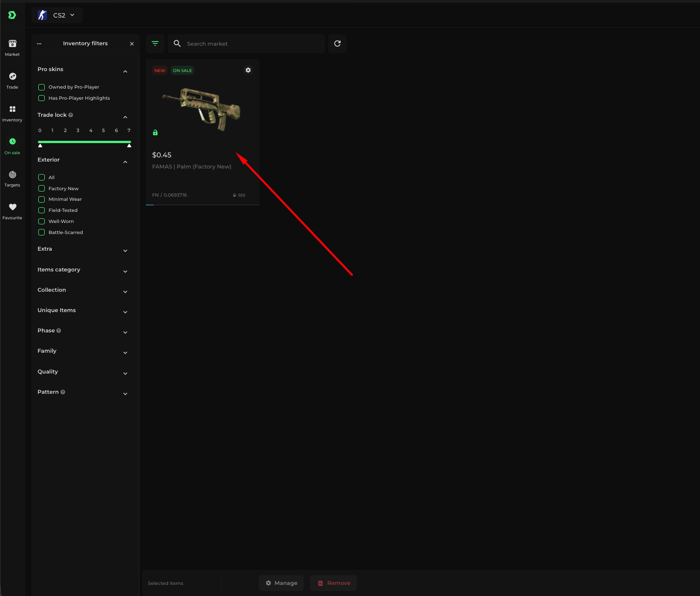
Task: Check the Battle-Scarred checkbox
Action: coord(42,233)
